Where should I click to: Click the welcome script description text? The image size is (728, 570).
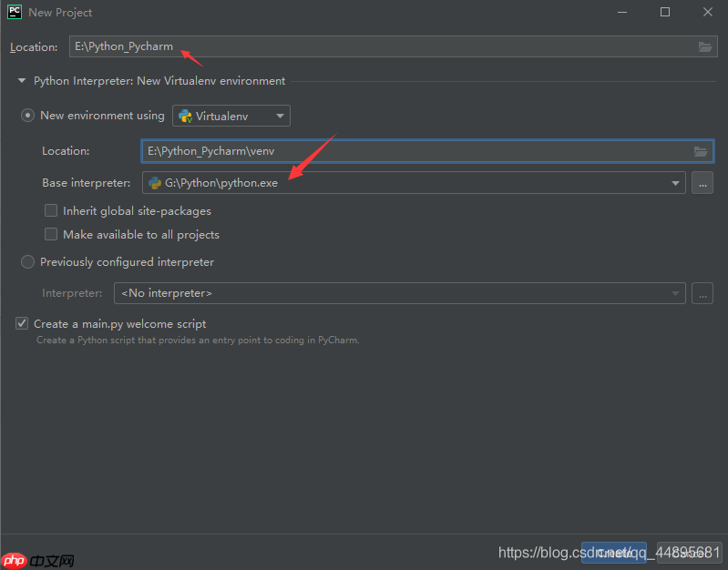[198, 341]
